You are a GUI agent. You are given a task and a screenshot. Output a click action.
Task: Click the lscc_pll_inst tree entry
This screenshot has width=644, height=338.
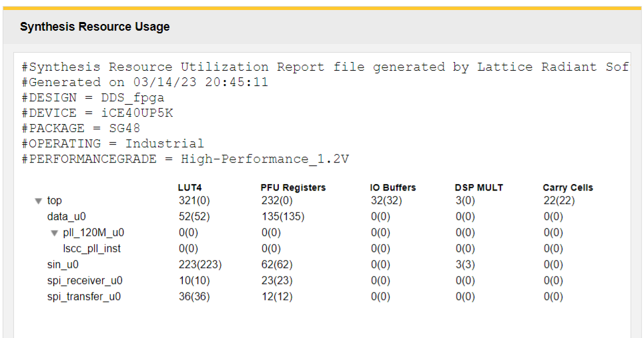(91, 249)
